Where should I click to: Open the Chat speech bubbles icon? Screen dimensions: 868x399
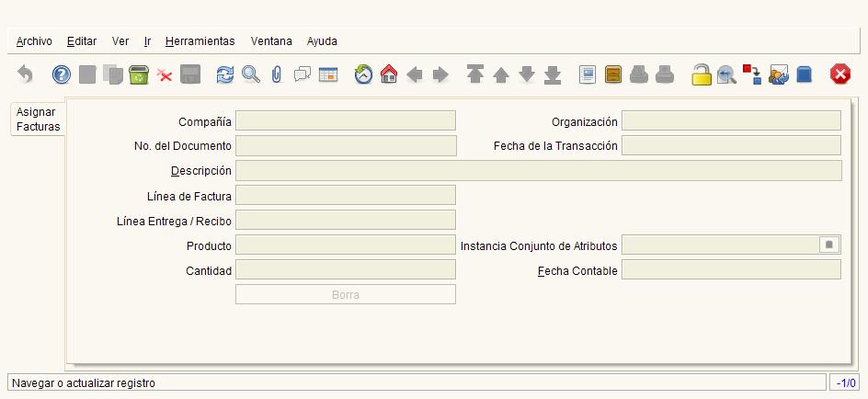tap(303, 74)
